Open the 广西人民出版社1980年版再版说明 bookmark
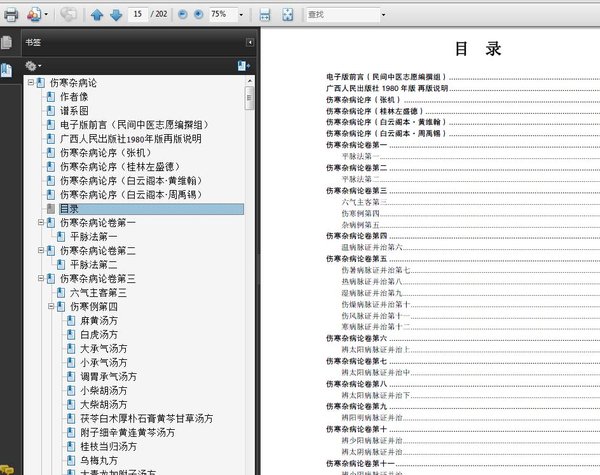This screenshot has height=475, width=600. click(130, 139)
